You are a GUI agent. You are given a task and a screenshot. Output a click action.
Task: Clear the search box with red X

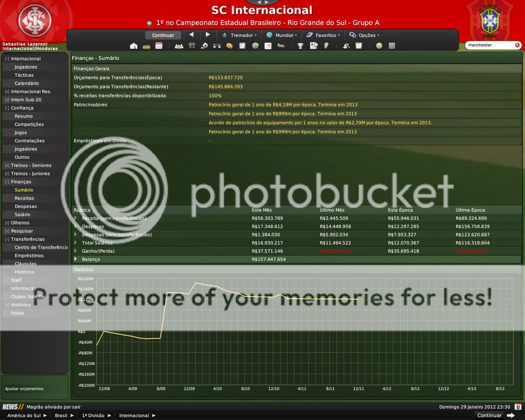point(517,45)
